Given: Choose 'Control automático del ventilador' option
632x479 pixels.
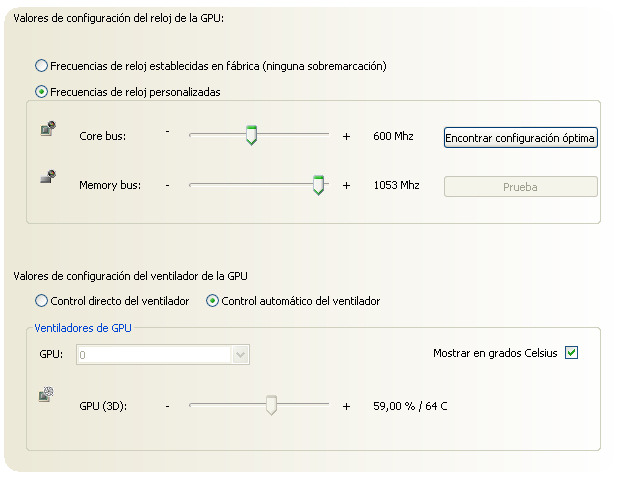Looking at the screenshot, I should click(x=212, y=301).
